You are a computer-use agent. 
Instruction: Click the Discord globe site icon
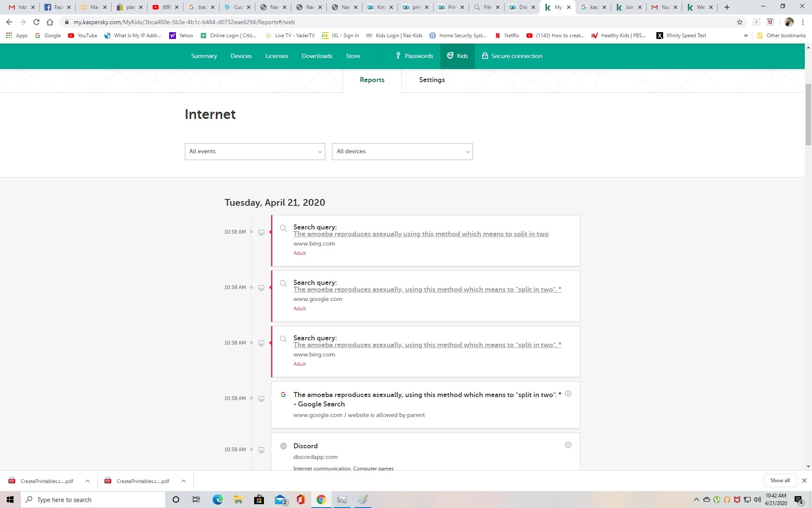[283, 446]
